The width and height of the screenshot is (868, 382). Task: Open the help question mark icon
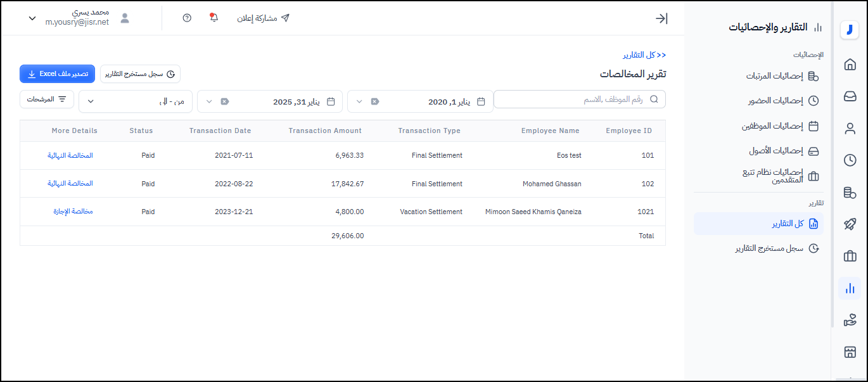(187, 18)
